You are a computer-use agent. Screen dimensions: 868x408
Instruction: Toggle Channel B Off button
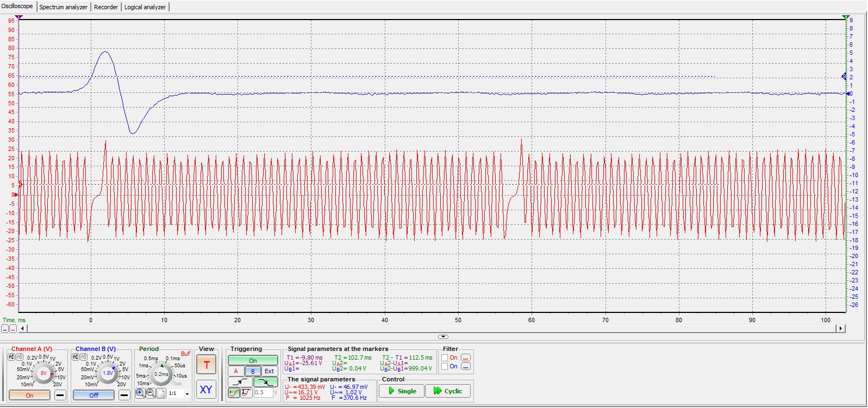pos(93,395)
